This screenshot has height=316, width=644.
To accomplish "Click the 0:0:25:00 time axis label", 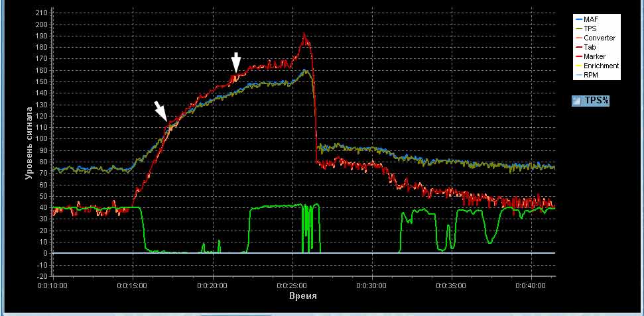I will click(x=292, y=286).
